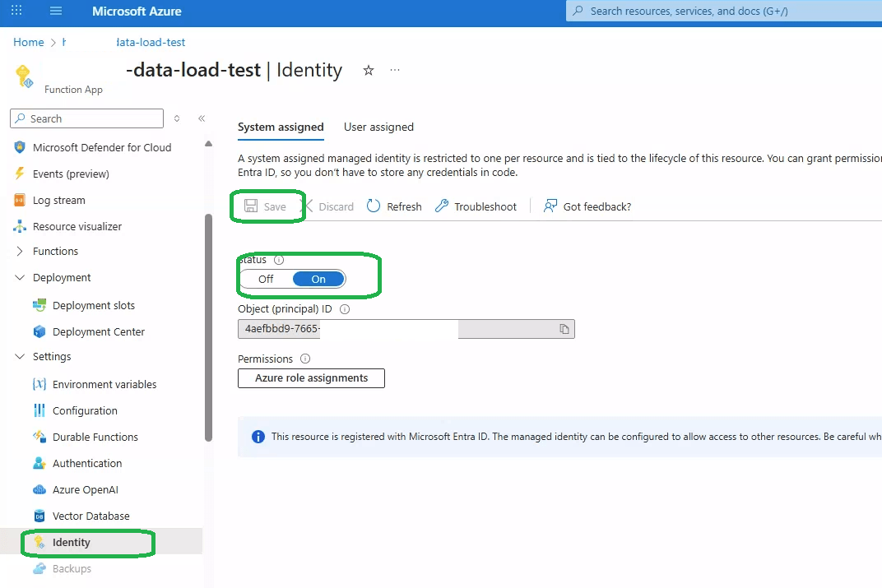This screenshot has height=588, width=882.
Task: Collapse the sidebar with double chevron
Action: (x=202, y=118)
